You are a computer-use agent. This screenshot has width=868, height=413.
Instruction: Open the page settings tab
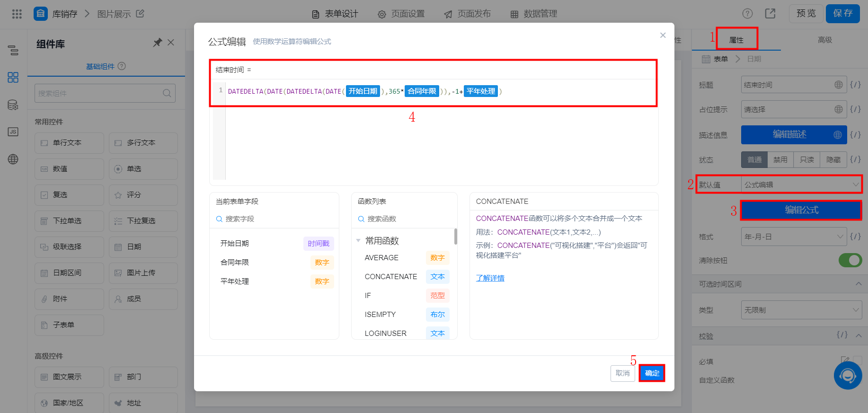[401, 14]
